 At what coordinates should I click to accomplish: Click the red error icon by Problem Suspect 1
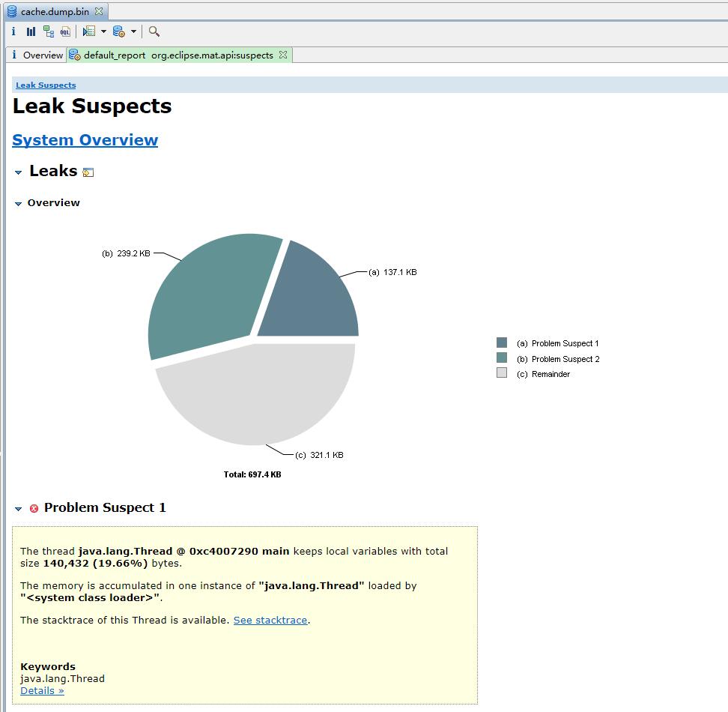(x=34, y=508)
